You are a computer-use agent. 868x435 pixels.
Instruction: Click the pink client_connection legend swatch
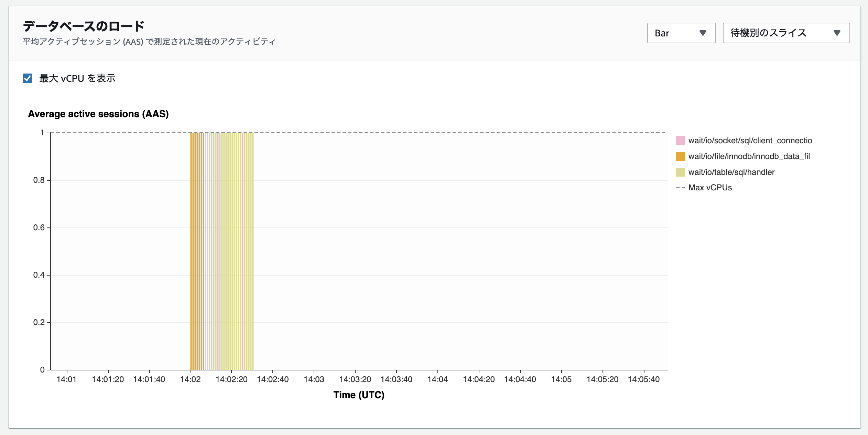(680, 141)
